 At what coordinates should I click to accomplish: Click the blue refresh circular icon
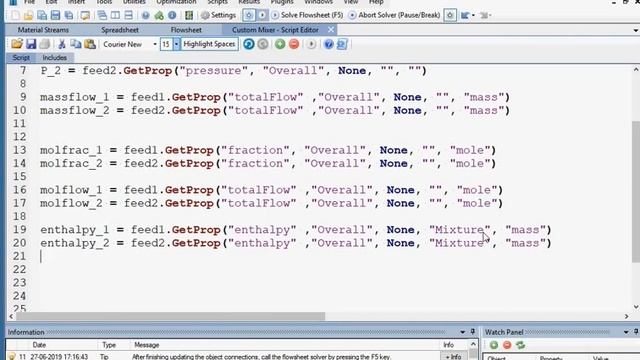point(249,44)
